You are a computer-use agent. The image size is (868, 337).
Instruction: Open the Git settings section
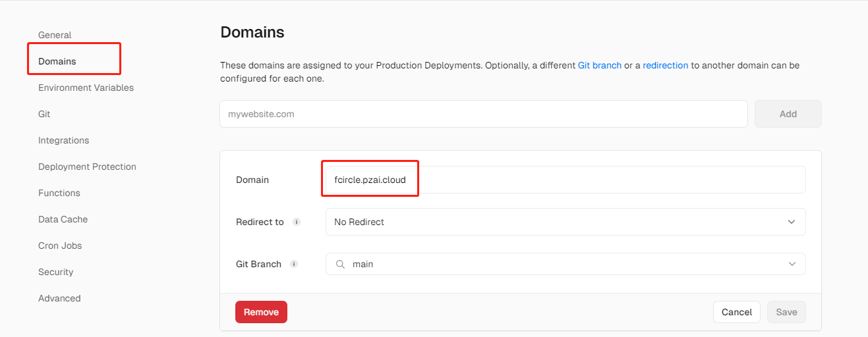point(44,114)
